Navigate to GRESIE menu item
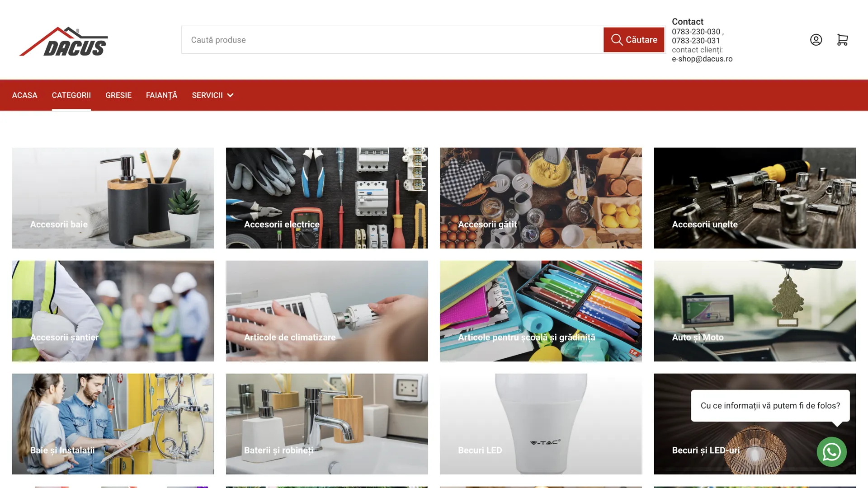868x488 pixels. tap(118, 95)
